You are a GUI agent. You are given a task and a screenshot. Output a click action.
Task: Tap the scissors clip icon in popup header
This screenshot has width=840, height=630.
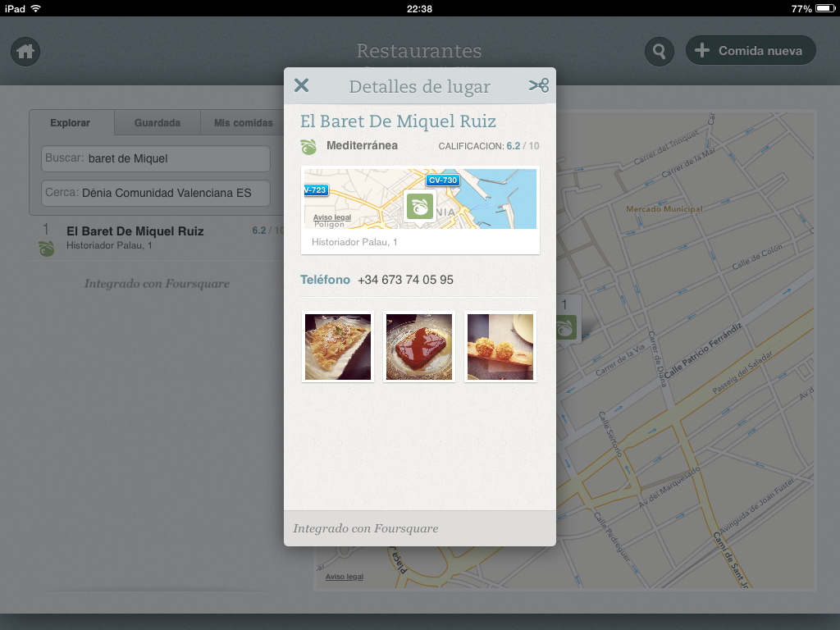538,85
